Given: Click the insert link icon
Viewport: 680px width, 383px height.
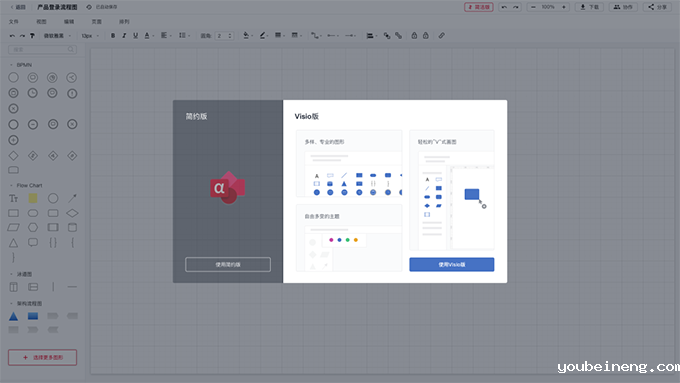Looking at the screenshot, I should (x=441, y=36).
